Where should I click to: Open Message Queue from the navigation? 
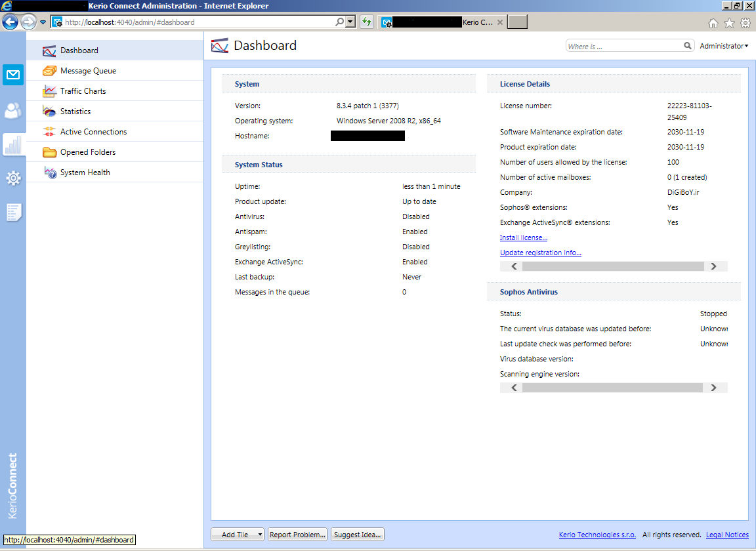[x=115, y=71]
